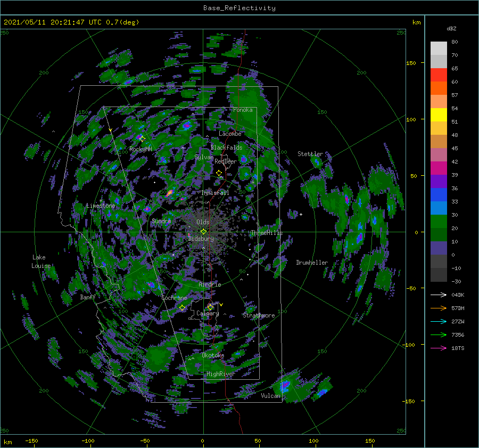The height and width of the screenshot is (448, 479).
Task: Click the Sylvan label
Action: pyautogui.click(x=204, y=157)
